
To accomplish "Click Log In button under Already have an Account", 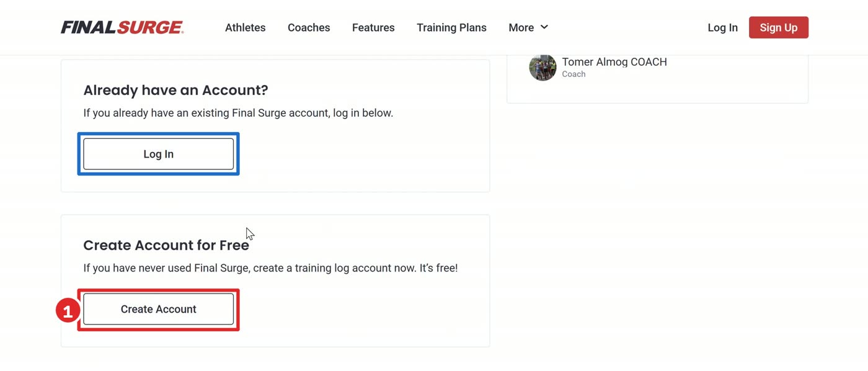I will coord(158,154).
